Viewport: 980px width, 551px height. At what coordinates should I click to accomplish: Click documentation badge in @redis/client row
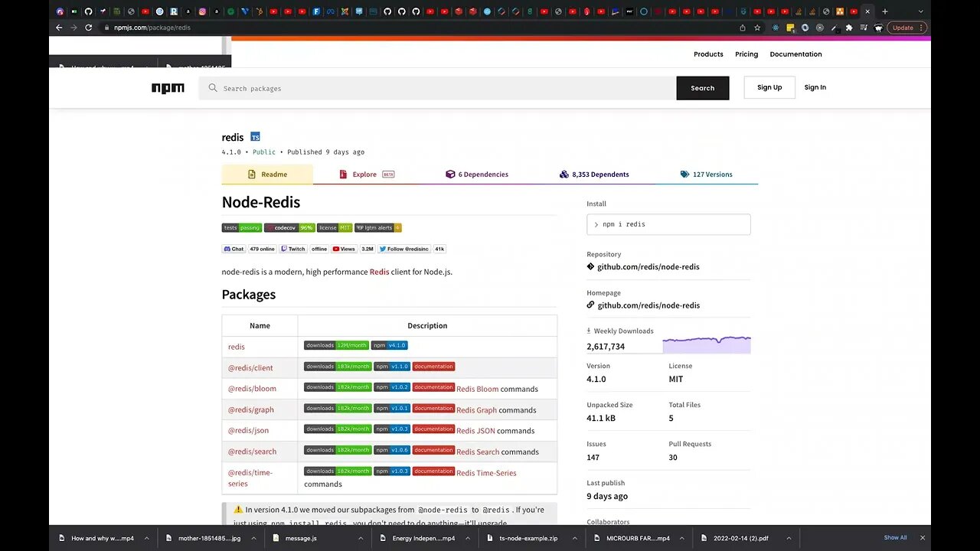[434, 367]
